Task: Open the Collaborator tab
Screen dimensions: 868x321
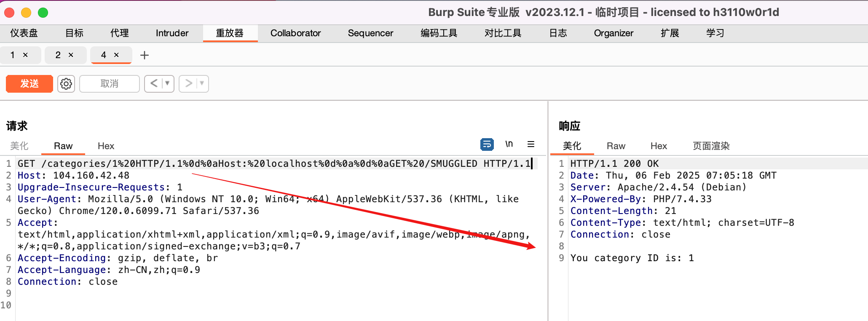Action: tap(295, 33)
